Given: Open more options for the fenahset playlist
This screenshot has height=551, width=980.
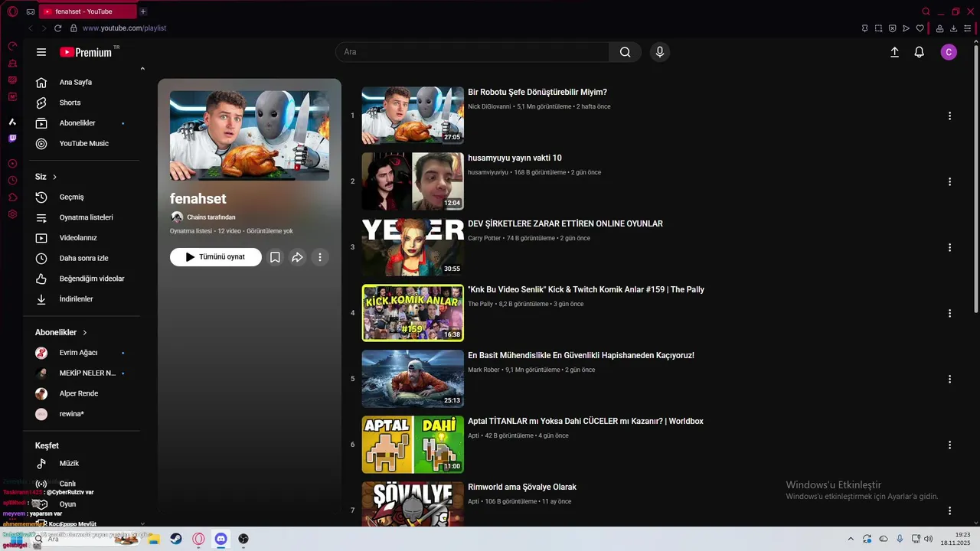Looking at the screenshot, I should pos(320,257).
